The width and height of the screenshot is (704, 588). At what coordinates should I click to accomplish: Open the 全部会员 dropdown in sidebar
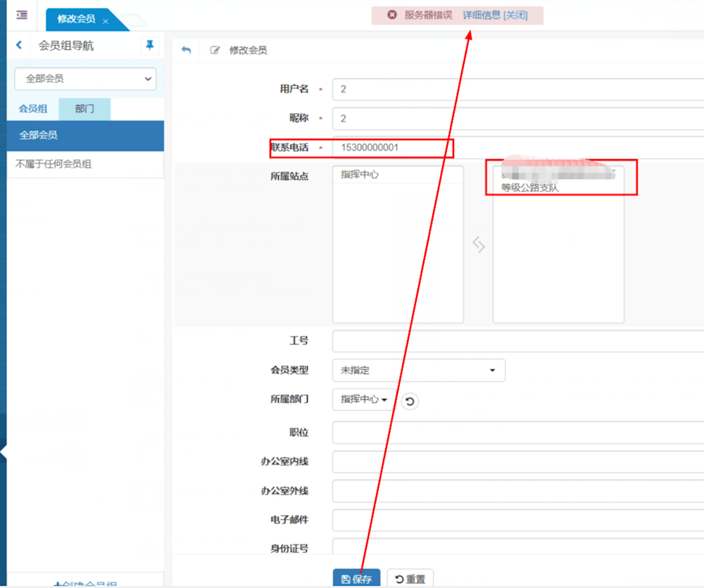(x=85, y=79)
